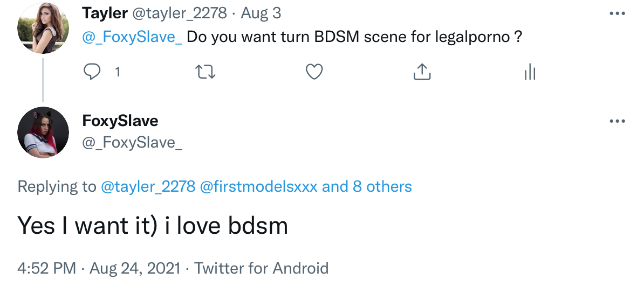Viewport: 644px width, 293px height.
Task: Click the @_FoxySlave_ mention in Tayler's tweet
Action: [x=132, y=38]
